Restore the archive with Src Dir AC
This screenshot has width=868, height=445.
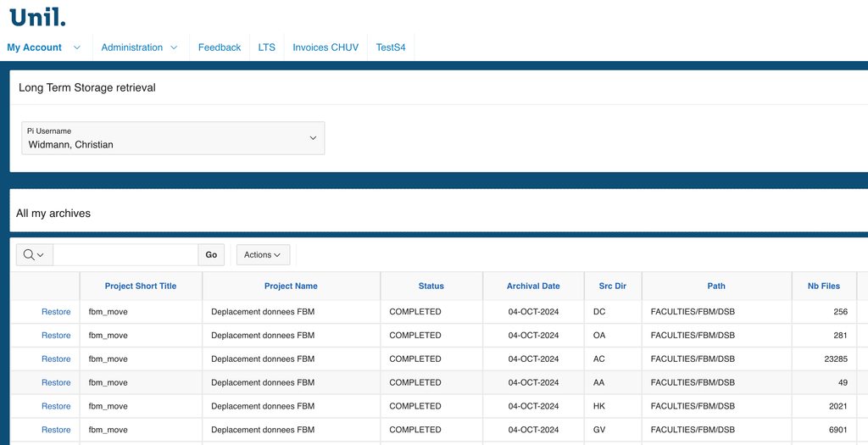click(56, 359)
